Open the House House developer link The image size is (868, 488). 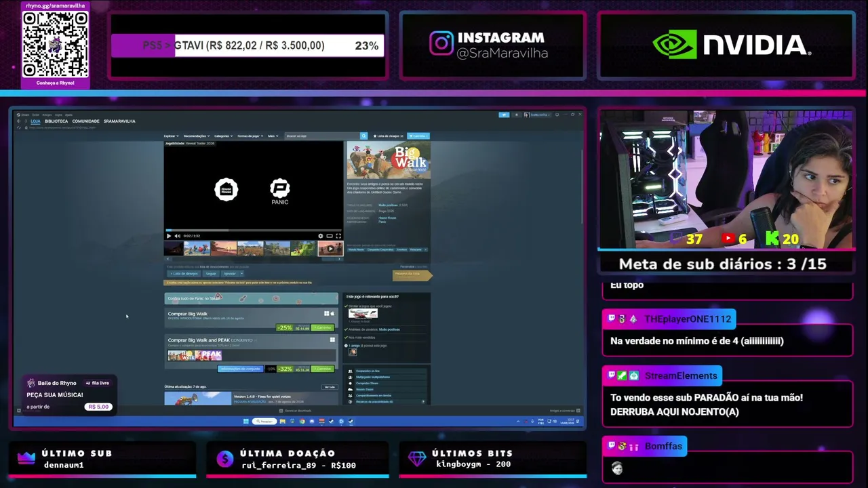tap(387, 218)
